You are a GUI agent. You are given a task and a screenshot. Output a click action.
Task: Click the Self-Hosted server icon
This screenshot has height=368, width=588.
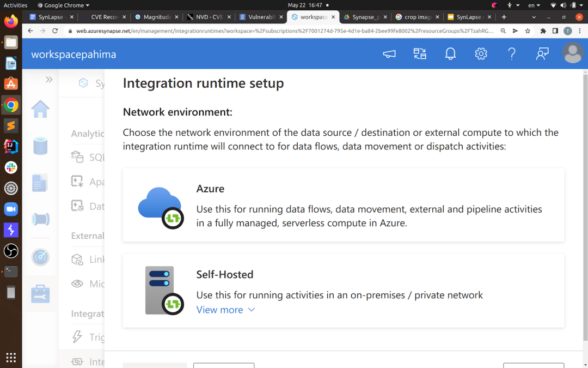tap(164, 291)
